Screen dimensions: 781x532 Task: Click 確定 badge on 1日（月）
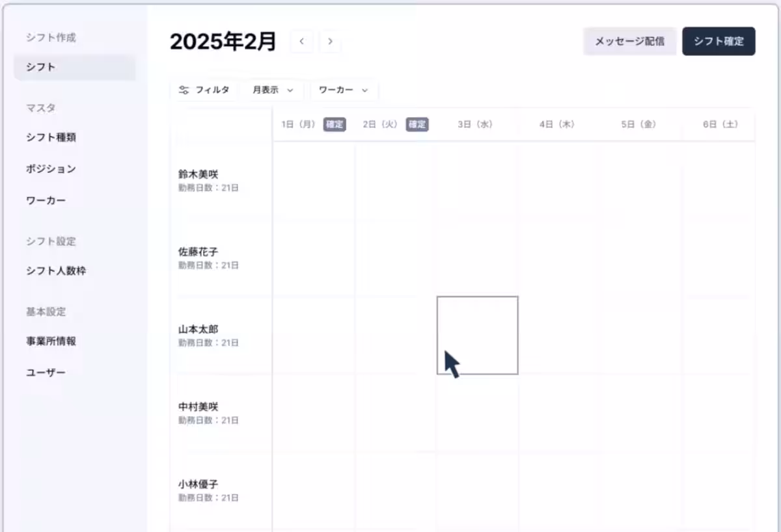pyautogui.click(x=335, y=125)
